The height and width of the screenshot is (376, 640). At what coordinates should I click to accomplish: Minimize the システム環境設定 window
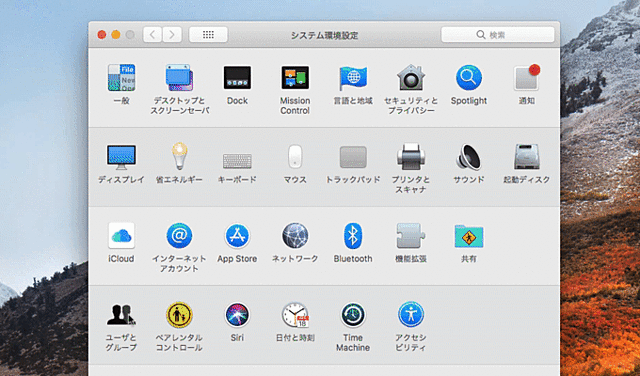pyautogui.click(x=116, y=35)
